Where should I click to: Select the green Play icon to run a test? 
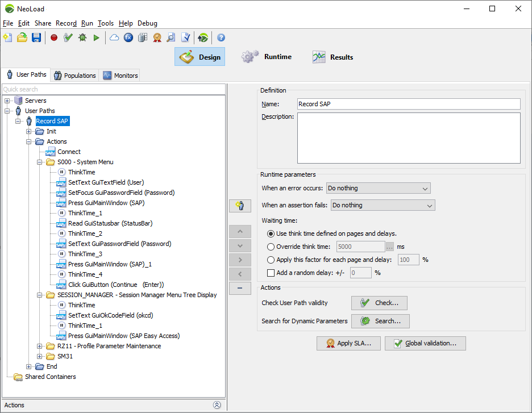coord(97,37)
